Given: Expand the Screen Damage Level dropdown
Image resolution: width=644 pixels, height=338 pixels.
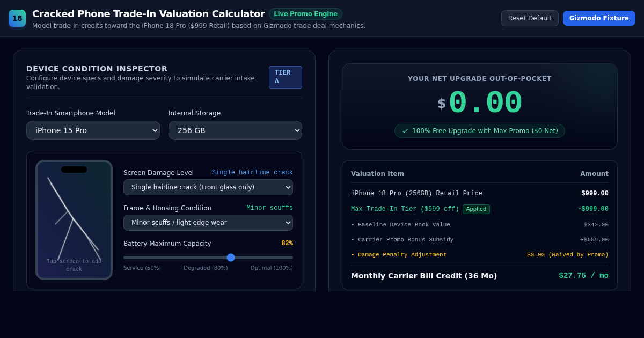Looking at the screenshot, I should coord(208,187).
